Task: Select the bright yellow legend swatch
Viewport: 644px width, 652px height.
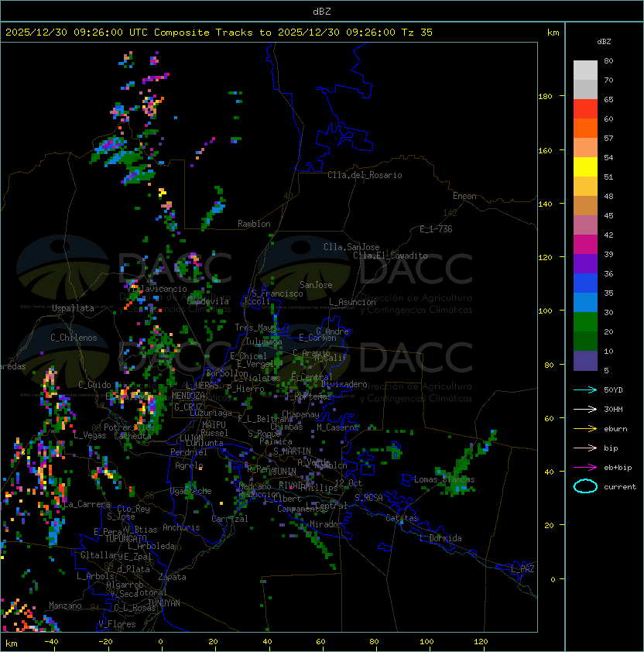Action: 585,167
